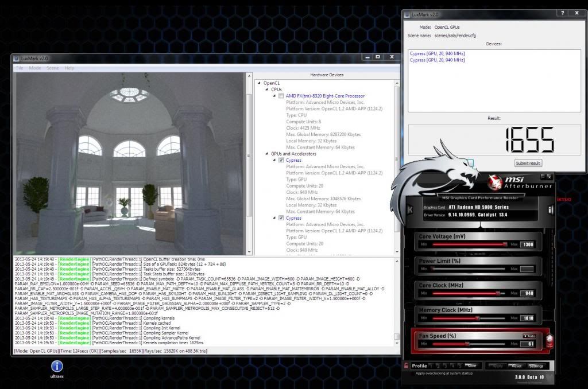The width and height of the screenshot is (588, 389).
Task: Click the Memory Clock value field 1010
Action: pyautogui.click(x=527, y=318)
